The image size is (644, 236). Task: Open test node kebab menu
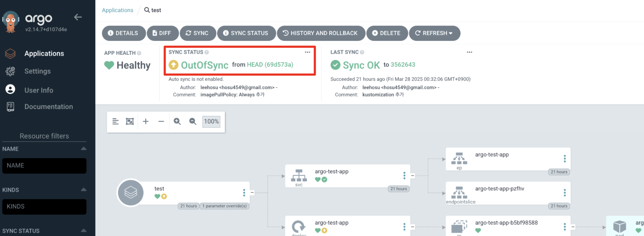[x=244, y=193]
